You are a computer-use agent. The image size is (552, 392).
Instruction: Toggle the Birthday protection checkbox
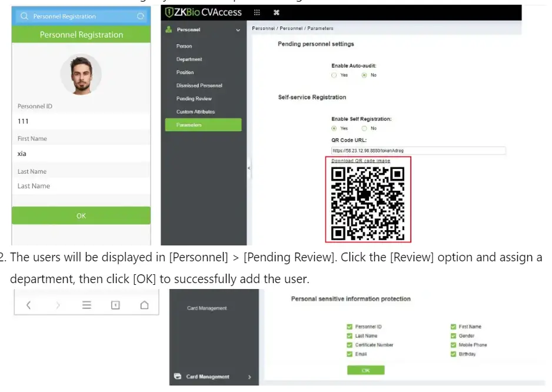[x=453, y=354]
